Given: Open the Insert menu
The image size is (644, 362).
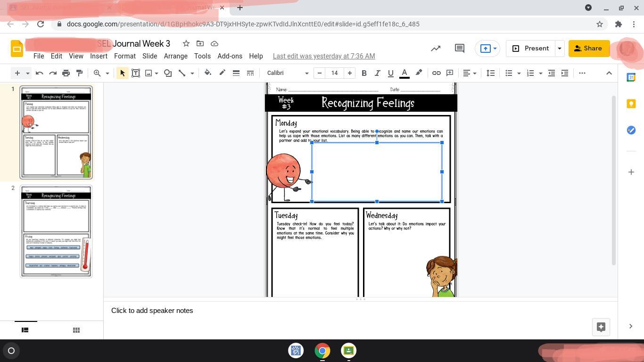Looking at the screenshot, I should [99, 56].
